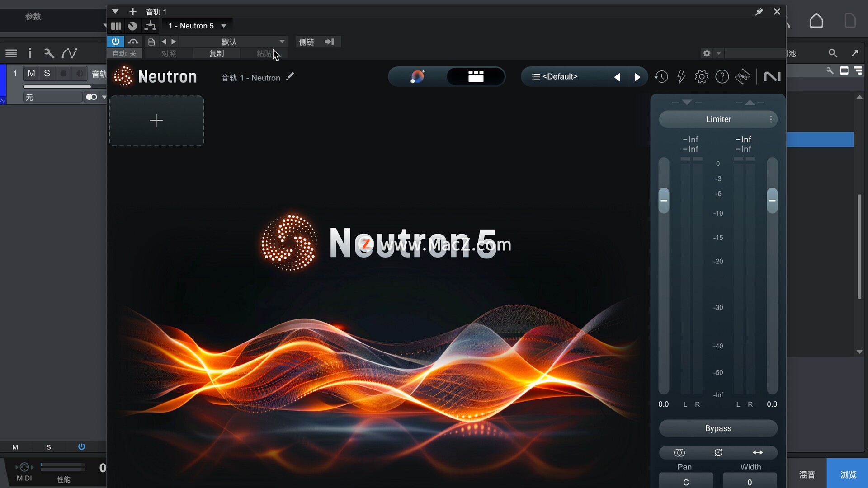Adjust the input gain slider handle
This screenshot has height=488, width=868.
(664, 200)
